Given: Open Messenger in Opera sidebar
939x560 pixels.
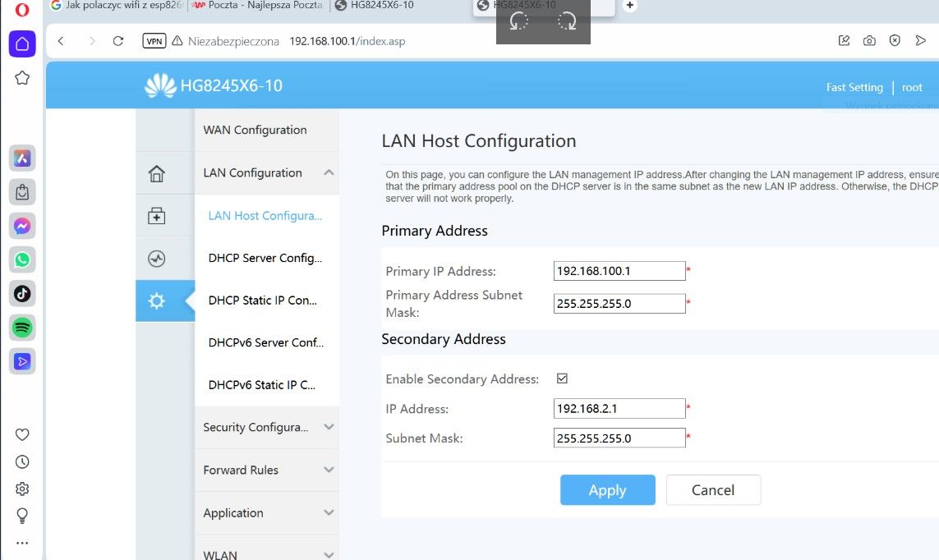Looking at the screenshot, I should tap(22, 226).
